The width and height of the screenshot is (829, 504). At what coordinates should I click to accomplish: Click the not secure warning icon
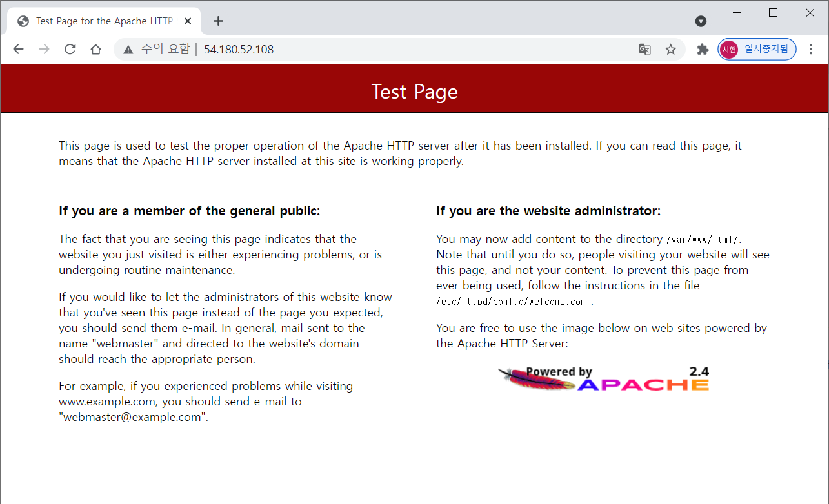[128, 50]
